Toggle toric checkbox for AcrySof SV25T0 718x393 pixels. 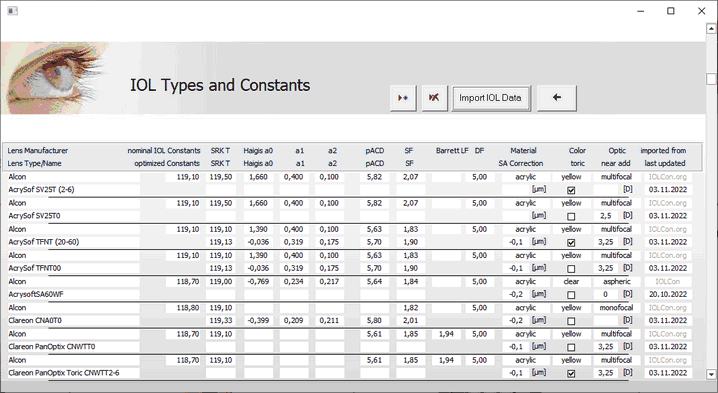click(x=571, y=216)
